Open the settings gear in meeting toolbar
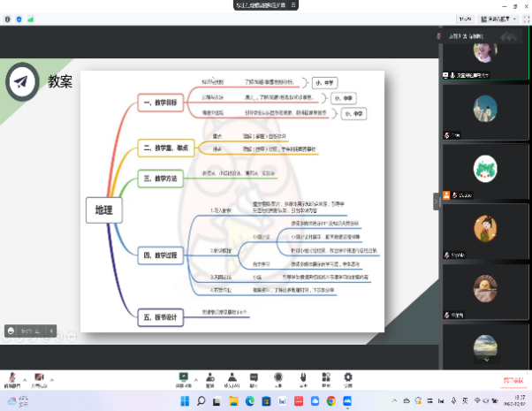The image size is (532, 411). click(347, 378)
